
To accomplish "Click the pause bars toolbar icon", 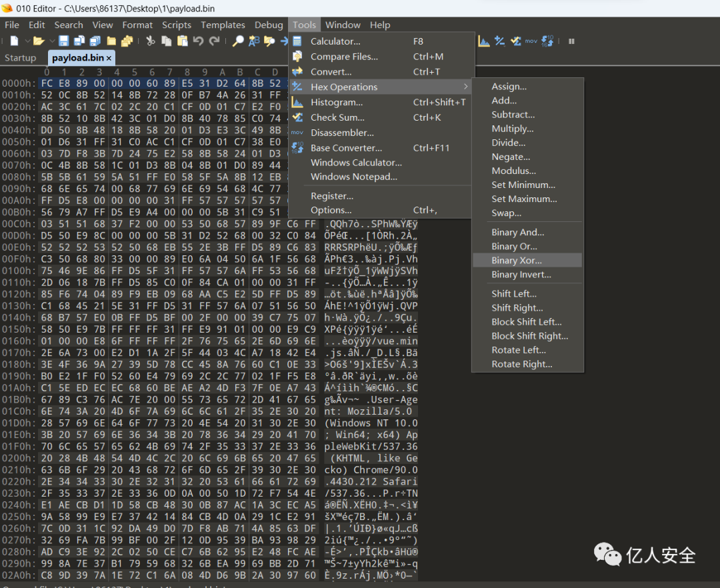I will point(572,41).
